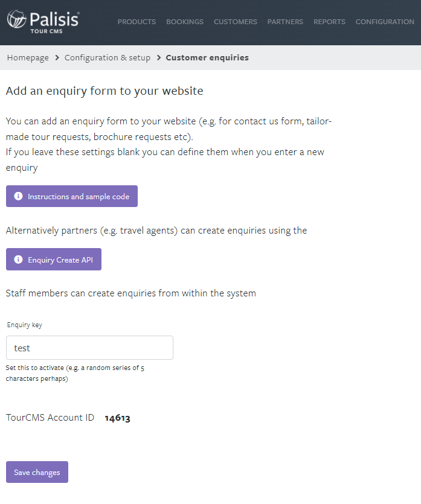Open the Reports menu
This screenshot has height=504, width=421.
click(329, 22)
